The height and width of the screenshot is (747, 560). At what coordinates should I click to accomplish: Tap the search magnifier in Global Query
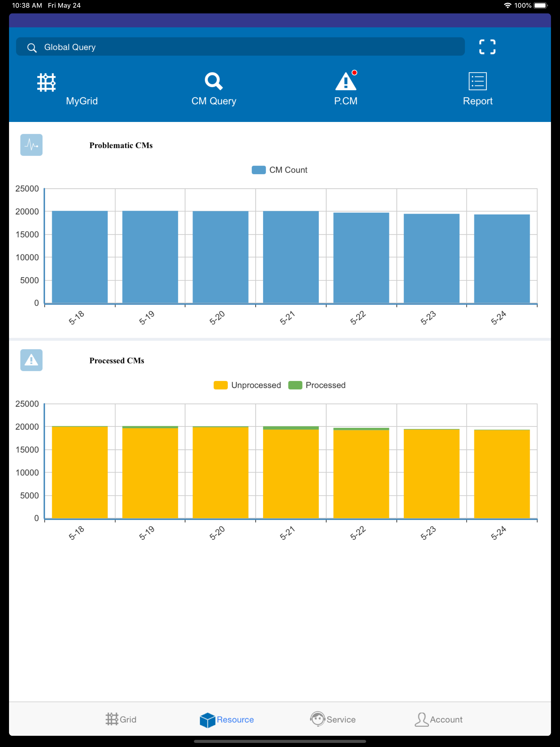click(32, 48)
